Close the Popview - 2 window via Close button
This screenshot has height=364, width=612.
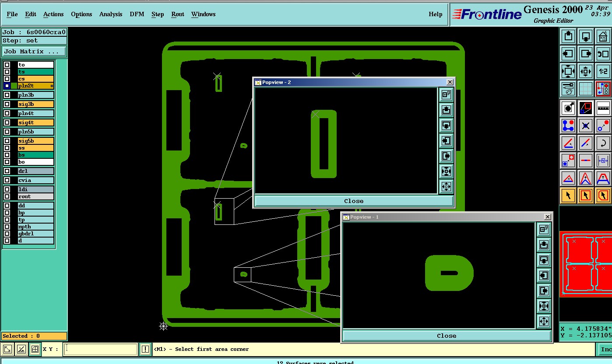pos(354,201)
